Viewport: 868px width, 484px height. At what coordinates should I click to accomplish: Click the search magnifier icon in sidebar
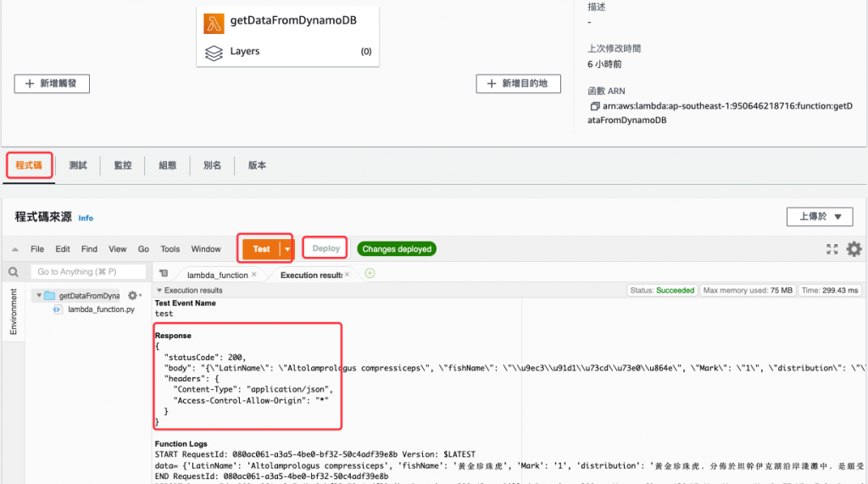click(x=14, y=272)
